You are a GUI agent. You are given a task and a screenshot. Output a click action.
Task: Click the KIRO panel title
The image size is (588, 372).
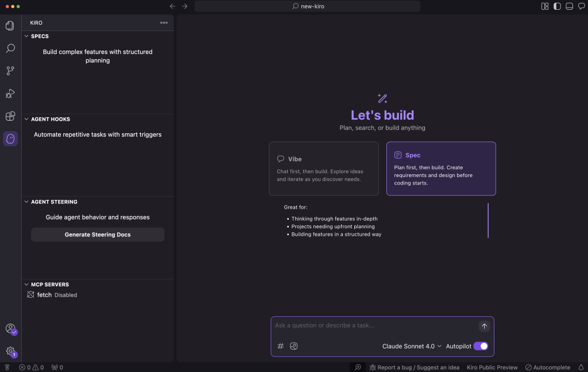click(36, 22)
